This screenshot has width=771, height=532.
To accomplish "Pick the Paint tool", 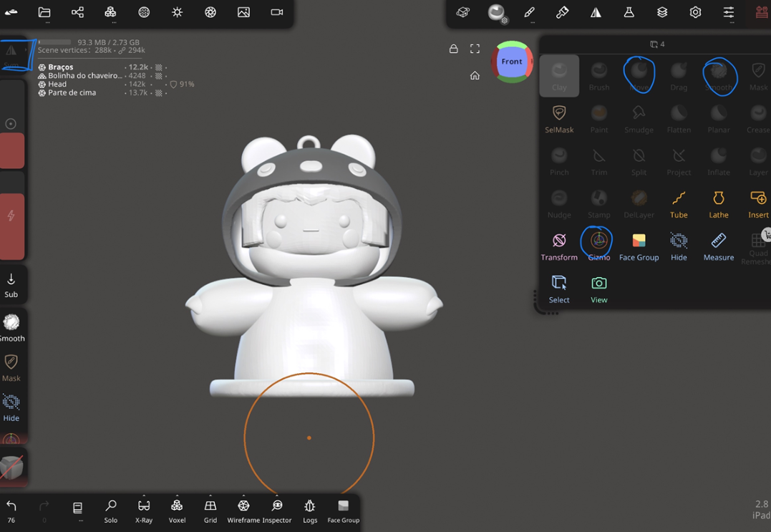I will 599,119.
